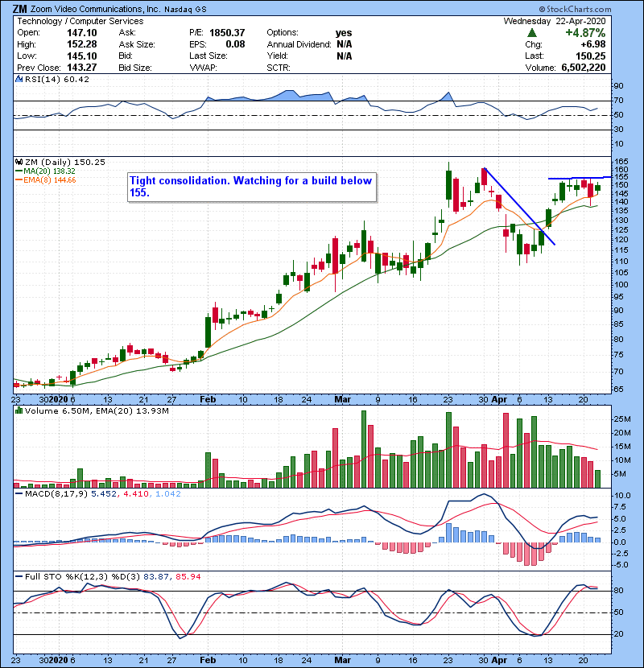Click the Nasdaq GS exchange label
The width and height of the screenshot is (644, 668).
click(185, 10)
